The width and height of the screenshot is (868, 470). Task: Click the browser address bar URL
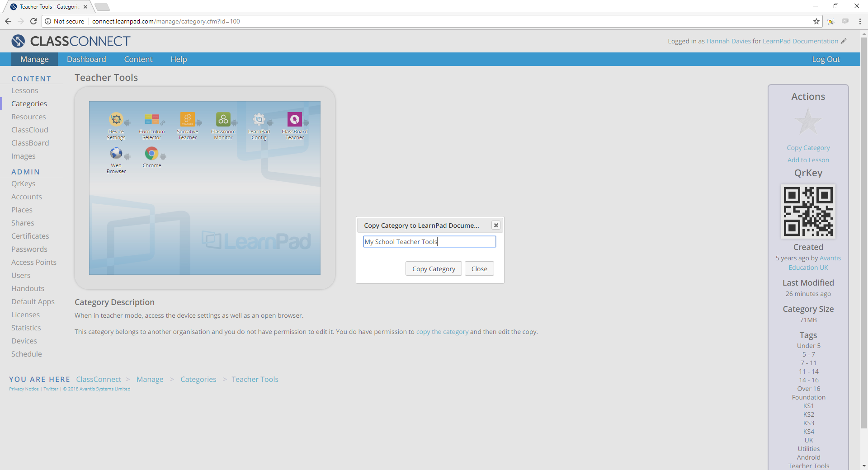pos(166,21)
